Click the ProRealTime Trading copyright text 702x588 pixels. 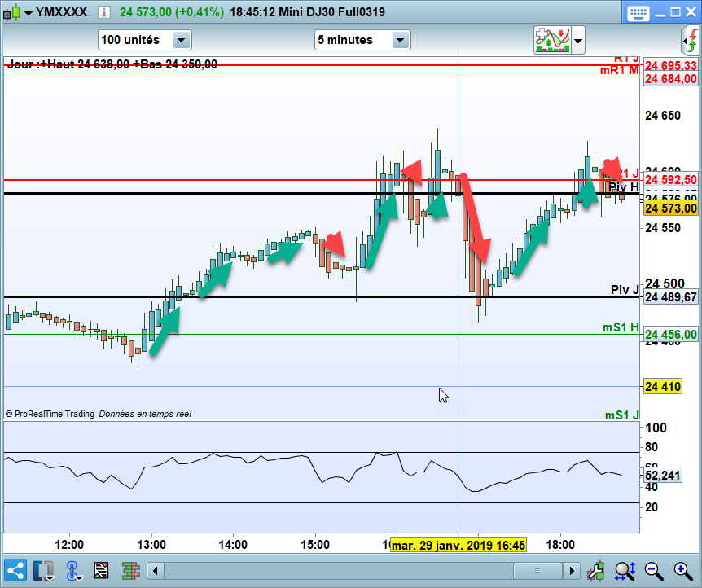point(50,414)
